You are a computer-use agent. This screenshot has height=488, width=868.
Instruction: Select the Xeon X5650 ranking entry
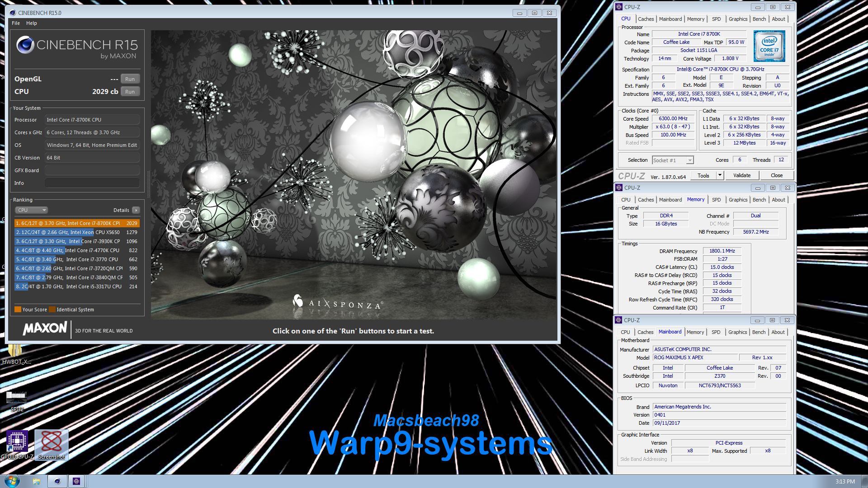[77, 232]
